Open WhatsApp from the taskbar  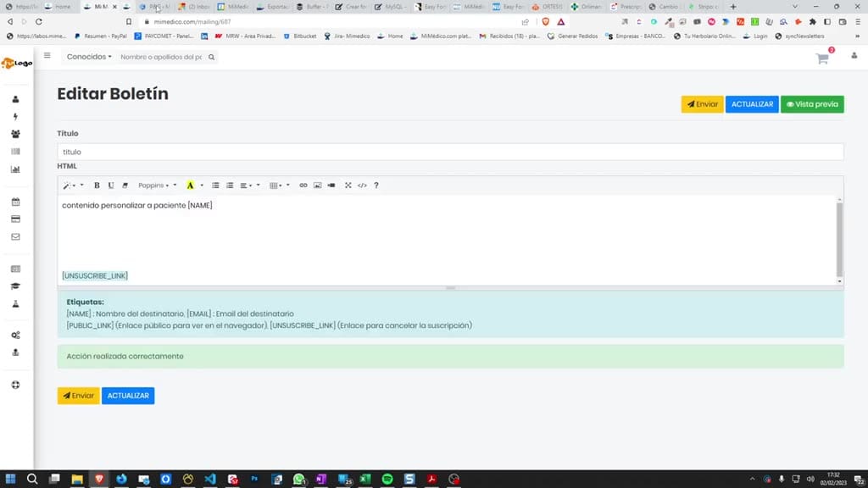tap(299, 479)
